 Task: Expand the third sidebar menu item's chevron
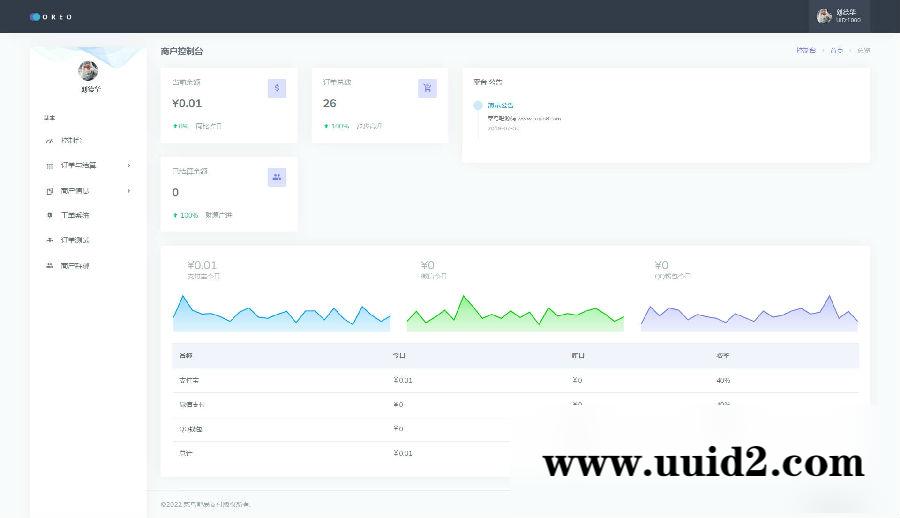pyautogui.click(x=128, y=190)
